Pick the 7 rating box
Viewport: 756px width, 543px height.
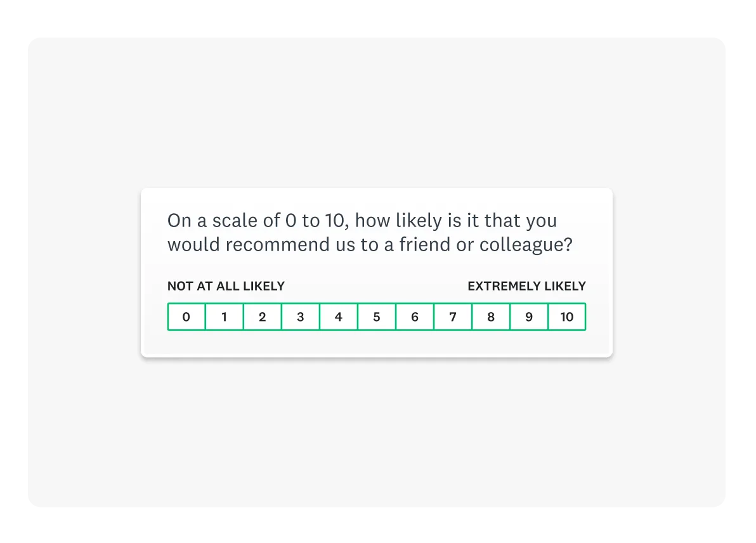click(x=453, y=317)
